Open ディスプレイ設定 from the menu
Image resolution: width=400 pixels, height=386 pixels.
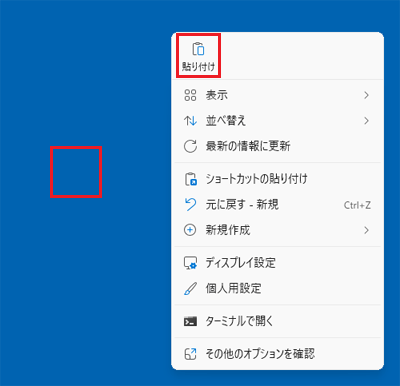click(277, 263)
